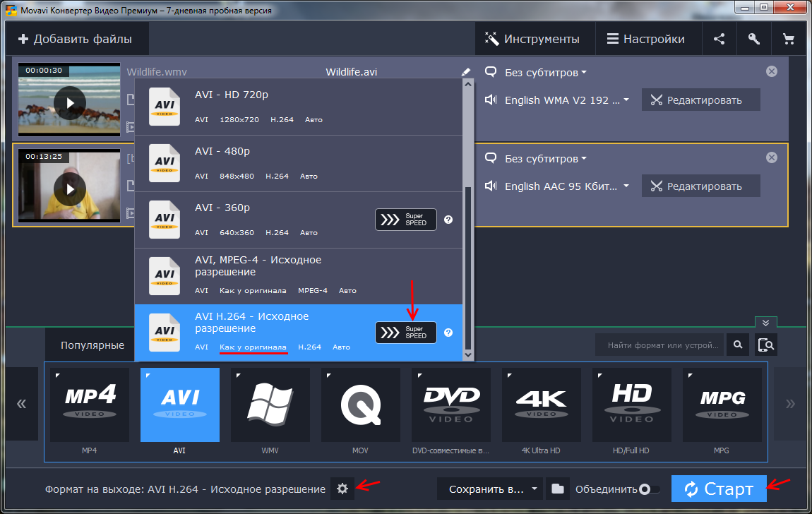Click help icon for AVI 360p SuperSpeed
This screenshot has width=812, height=514.
(448, 220)
